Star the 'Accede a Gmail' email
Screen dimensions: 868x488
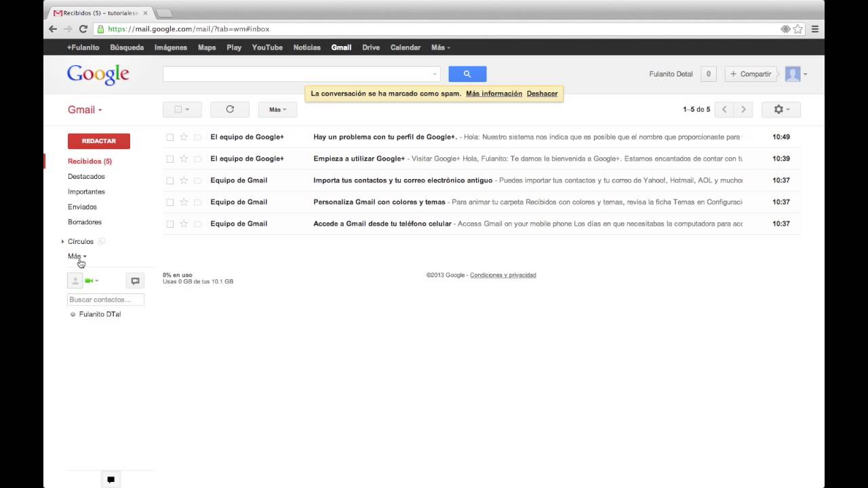coord(184,224)
